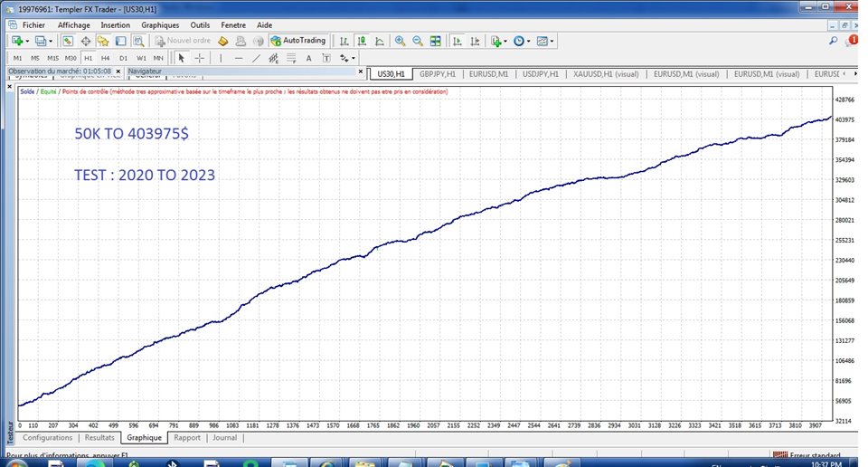Select the MN timeframe
The image size is (868, 467).
(157, 58)
